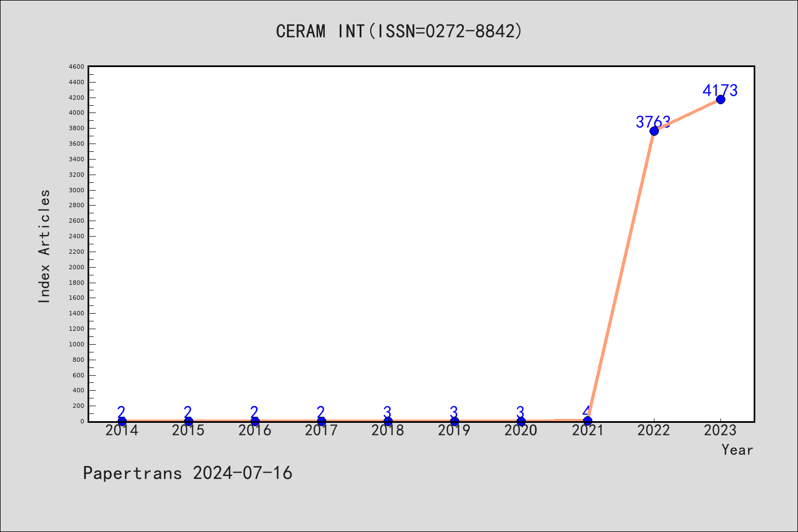Click the 2015 data point marker

[188, 421]
